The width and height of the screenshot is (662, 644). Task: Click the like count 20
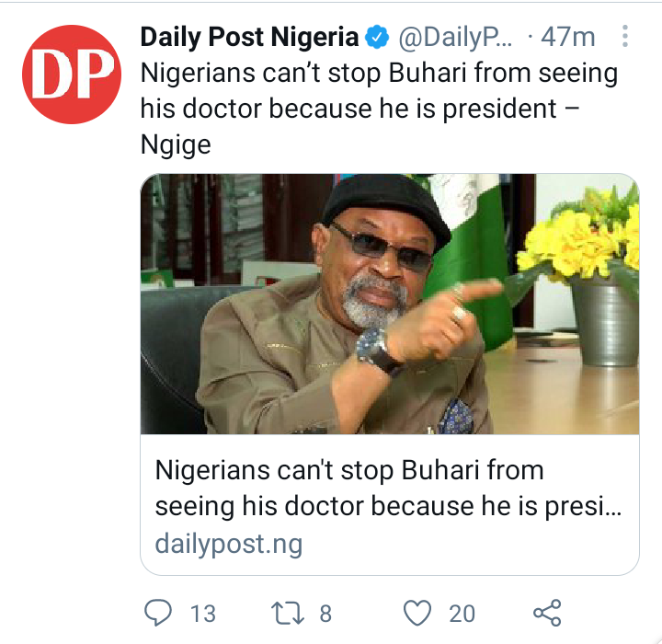462,614
